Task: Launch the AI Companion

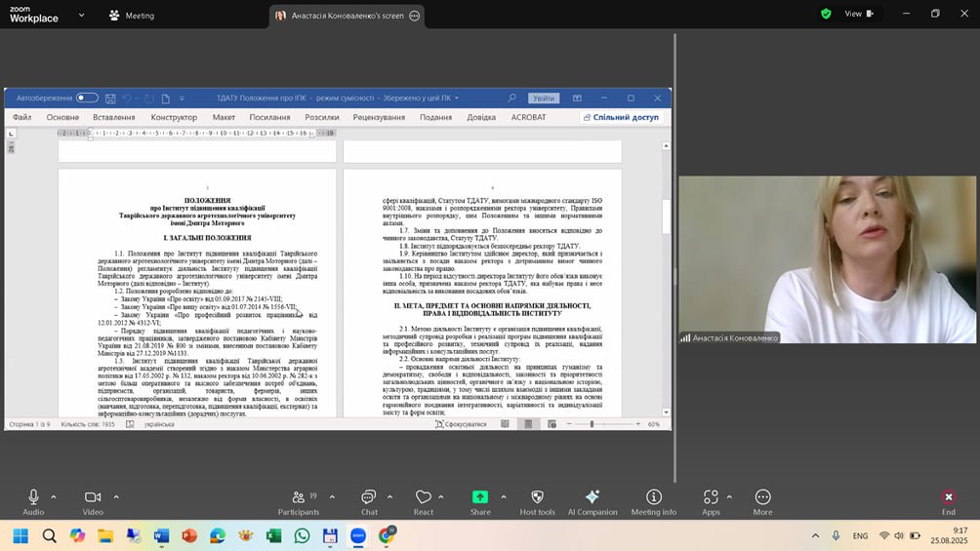Action: tap(592, 497)
